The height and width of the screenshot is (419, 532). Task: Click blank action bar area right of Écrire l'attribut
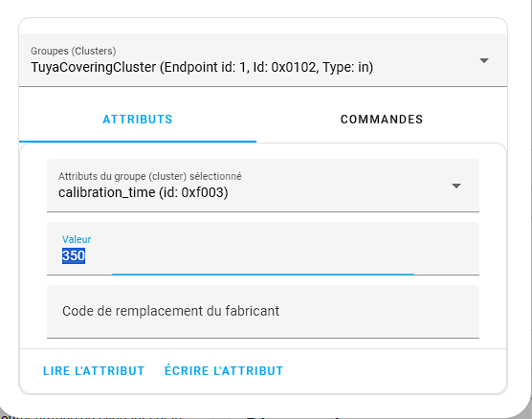click(x=393, y=371)
